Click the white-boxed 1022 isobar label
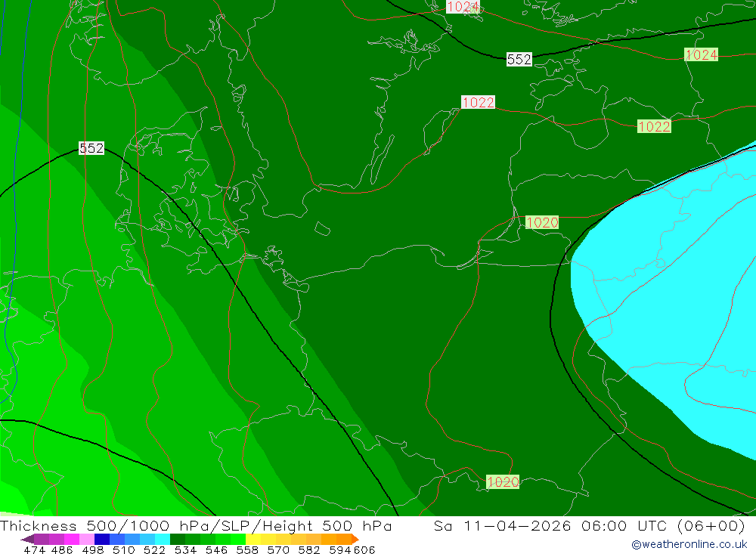This screenshot has height=554, width=756. click(479, 102)
